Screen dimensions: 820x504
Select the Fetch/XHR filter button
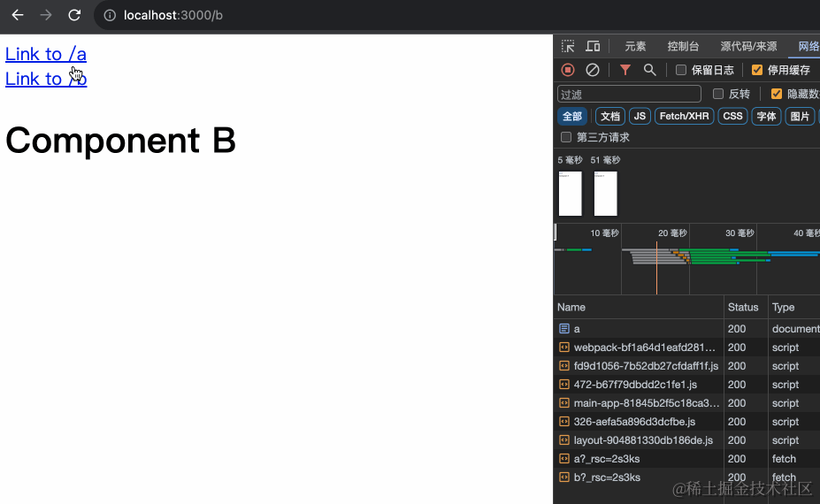(x=684, y=116)
